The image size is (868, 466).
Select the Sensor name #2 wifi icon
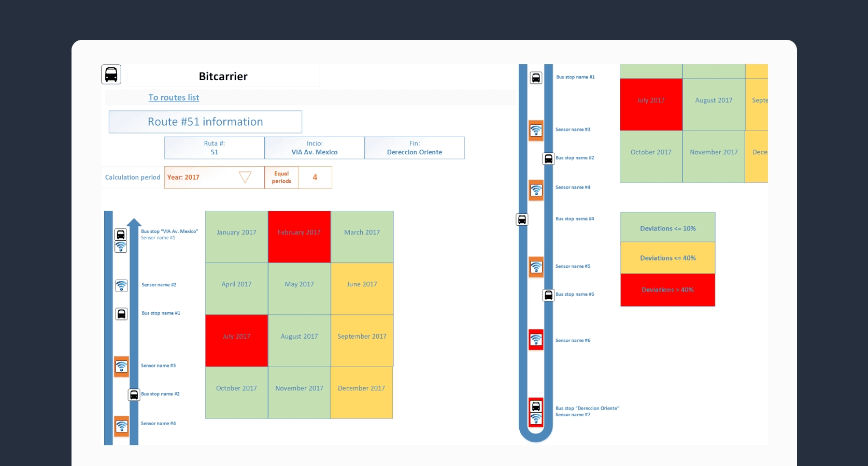click(121, 285)
